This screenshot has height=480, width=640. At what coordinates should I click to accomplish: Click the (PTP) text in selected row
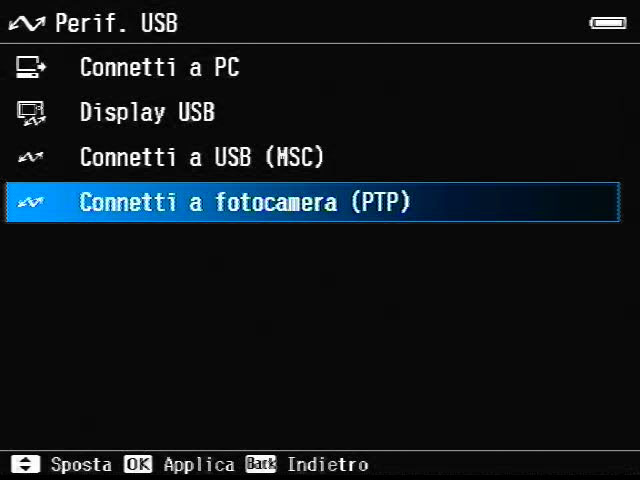380,202
